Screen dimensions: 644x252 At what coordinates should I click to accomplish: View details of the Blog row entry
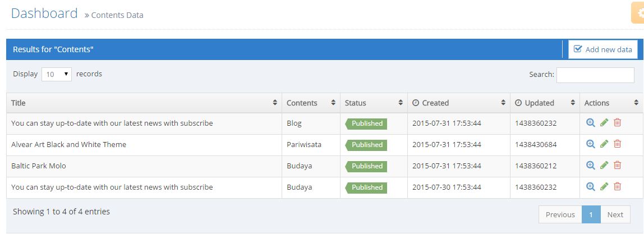[591, 122]
